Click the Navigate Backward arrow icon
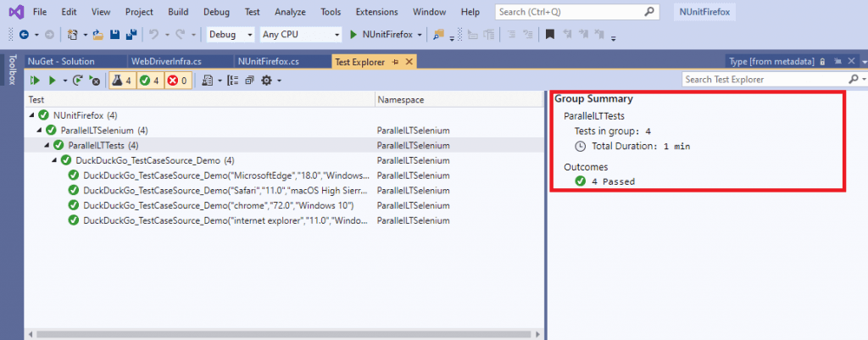Screen dimensions: 868x340 [x=23, y=35]
